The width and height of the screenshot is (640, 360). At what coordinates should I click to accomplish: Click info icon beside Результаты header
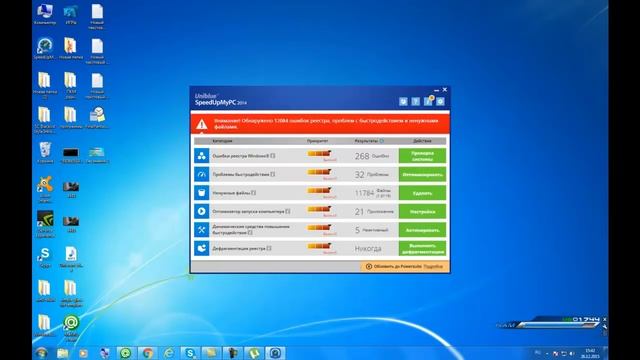(382, 141)
